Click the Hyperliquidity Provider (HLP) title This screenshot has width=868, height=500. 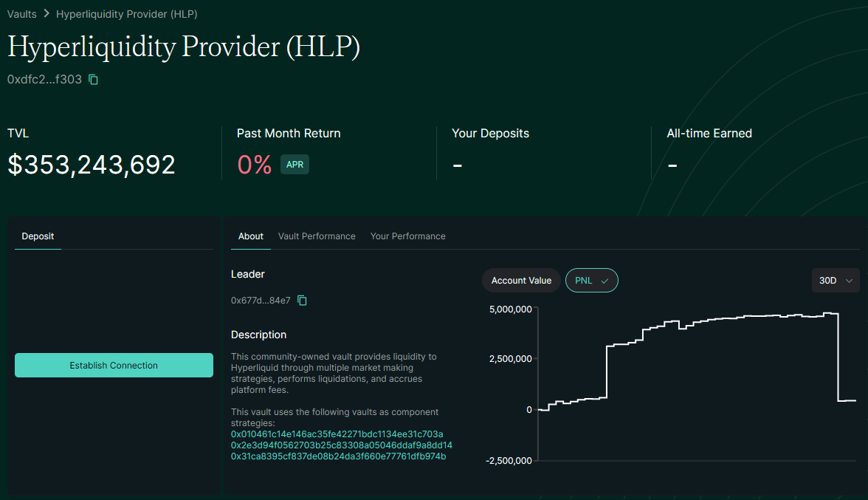tap(184, 47)
